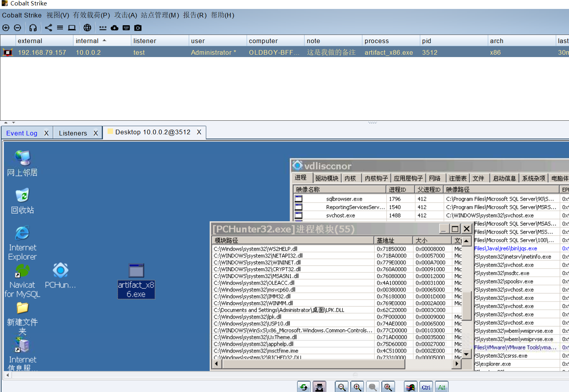Close the Listeners tab
This screenshot has width=569, height=392.
(96, 133)
